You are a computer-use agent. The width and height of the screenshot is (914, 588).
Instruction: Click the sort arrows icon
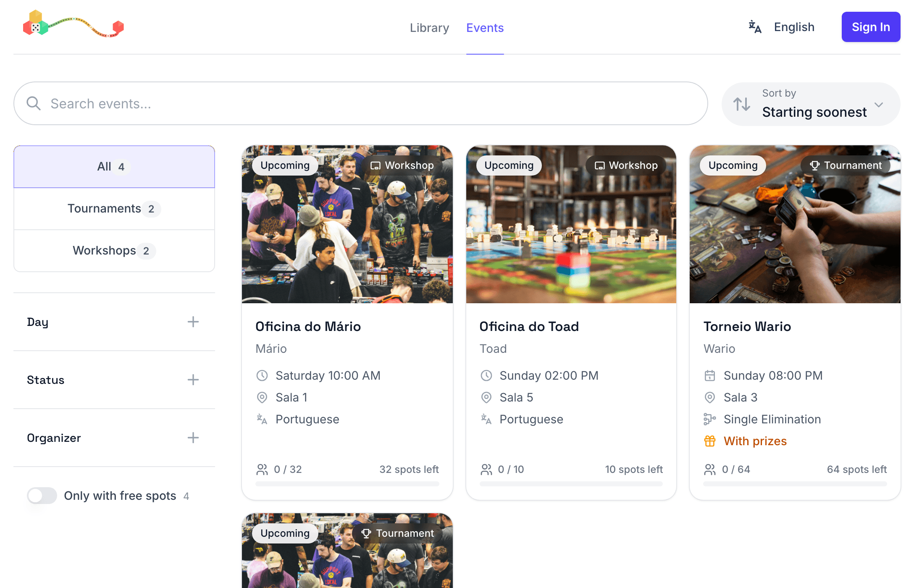pos(742,104)
